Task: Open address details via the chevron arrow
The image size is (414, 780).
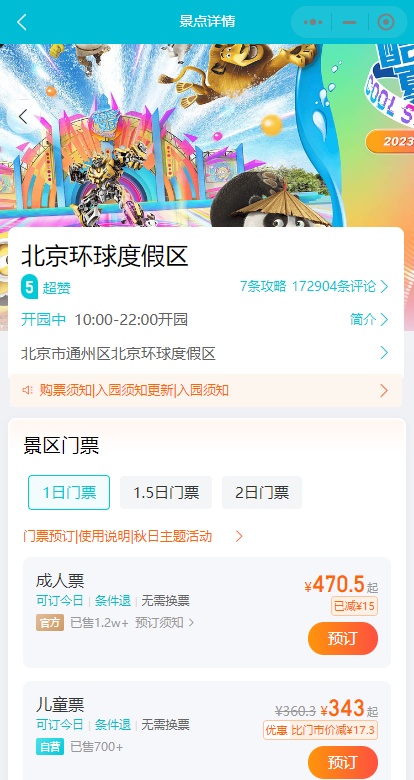Action: [x=384, y=353]
